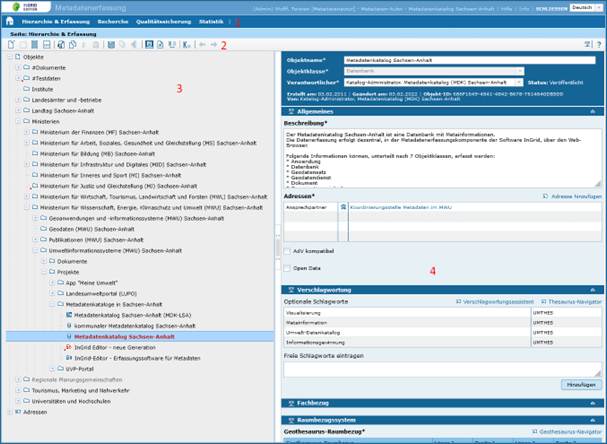The width and height of the screenshot is (607, 444).
Task: Open the Deutsch language dropdown
Action: tap(599, 8)
